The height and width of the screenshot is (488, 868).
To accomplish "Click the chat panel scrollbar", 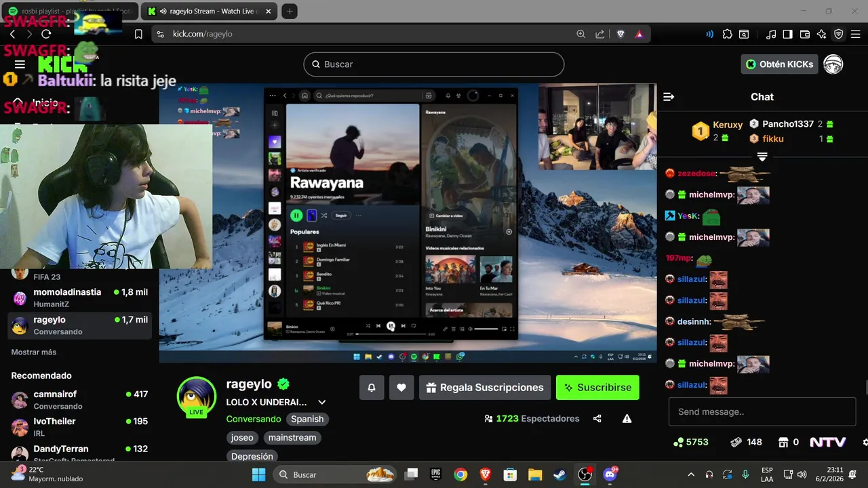I will [x=865, y=388].
